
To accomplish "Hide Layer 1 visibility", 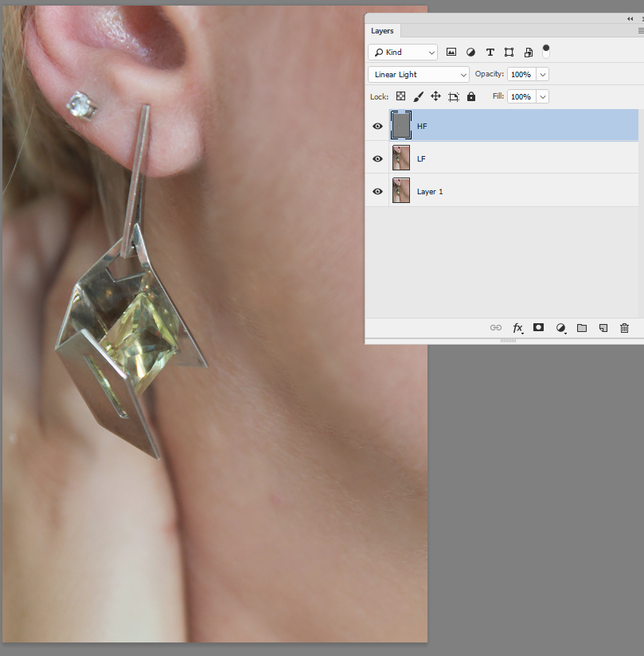I will 377,191.
